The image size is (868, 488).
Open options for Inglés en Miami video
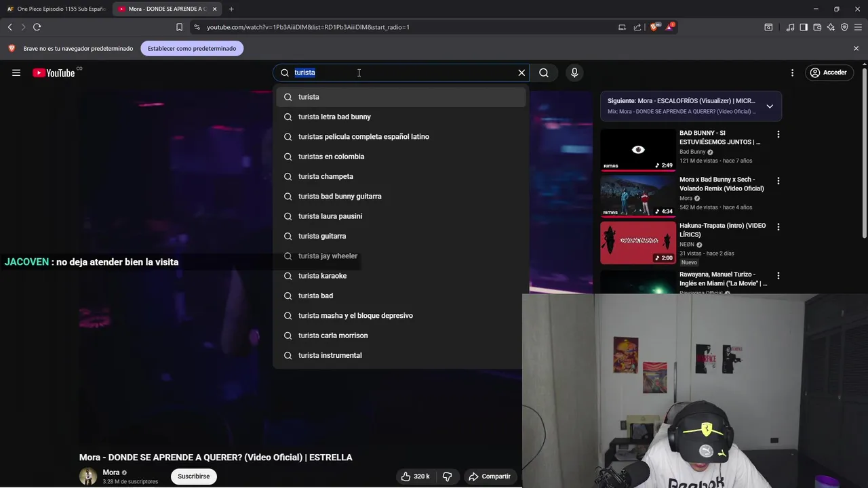pos(778,276)
